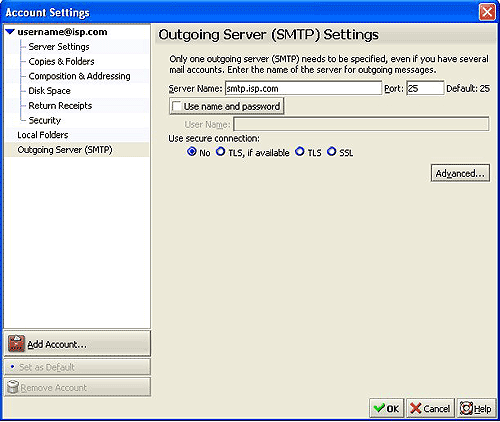Image resolution: width=500 pixels, height=422 pixels.
Task: Select Local Folders in the account tree
Action: click(43, 135)
